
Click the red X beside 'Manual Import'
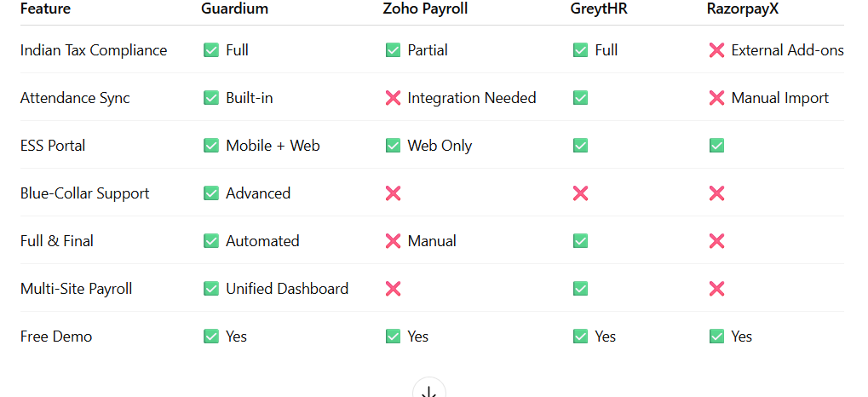coord(716,98)
